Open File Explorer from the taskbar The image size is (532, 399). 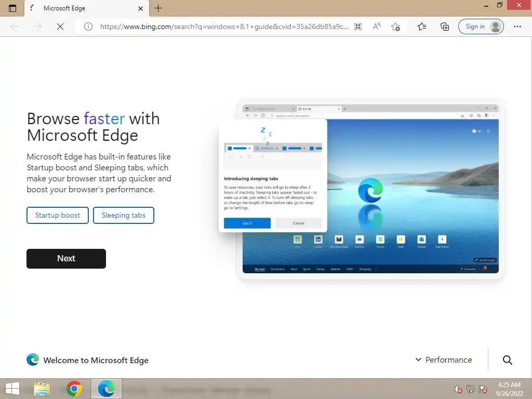coord(42,389)
